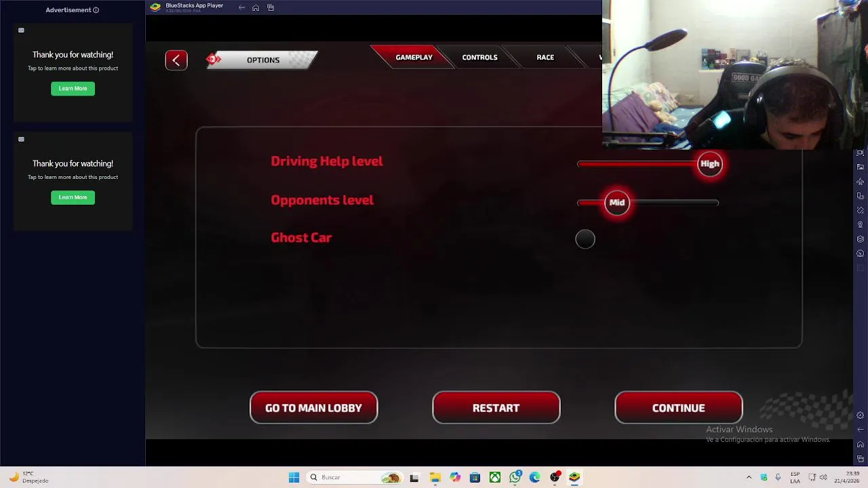
Task: Click GO TO MAIN LOBBY button
Action: [313, 408]
